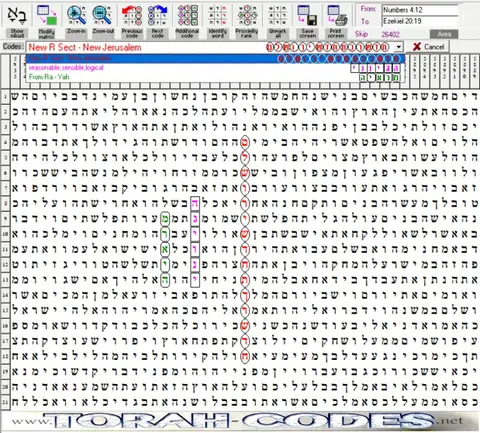Click the red circled letter in matrix row 4
Image resolution: width=480 pixels, height=433 pixels.
tap(245, 142)
